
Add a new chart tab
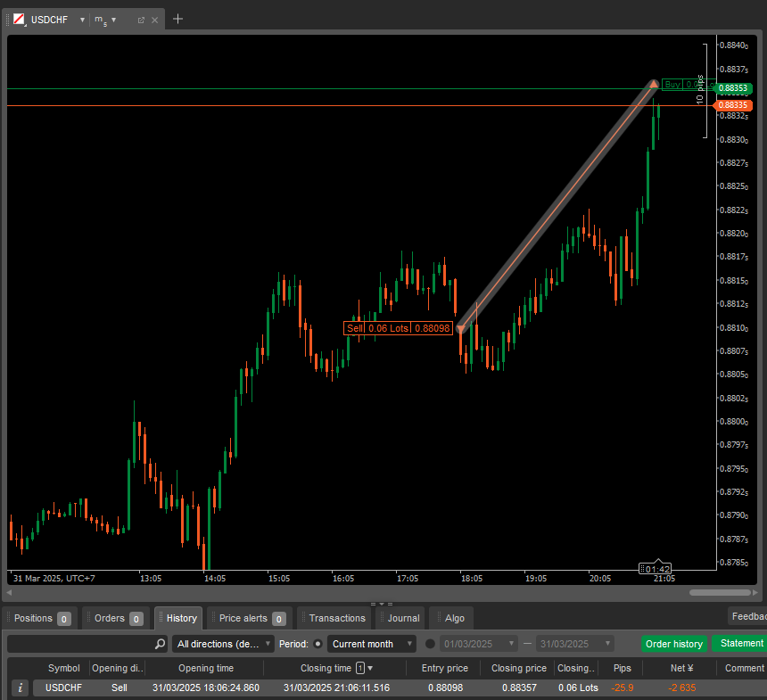tap(177, 19)
